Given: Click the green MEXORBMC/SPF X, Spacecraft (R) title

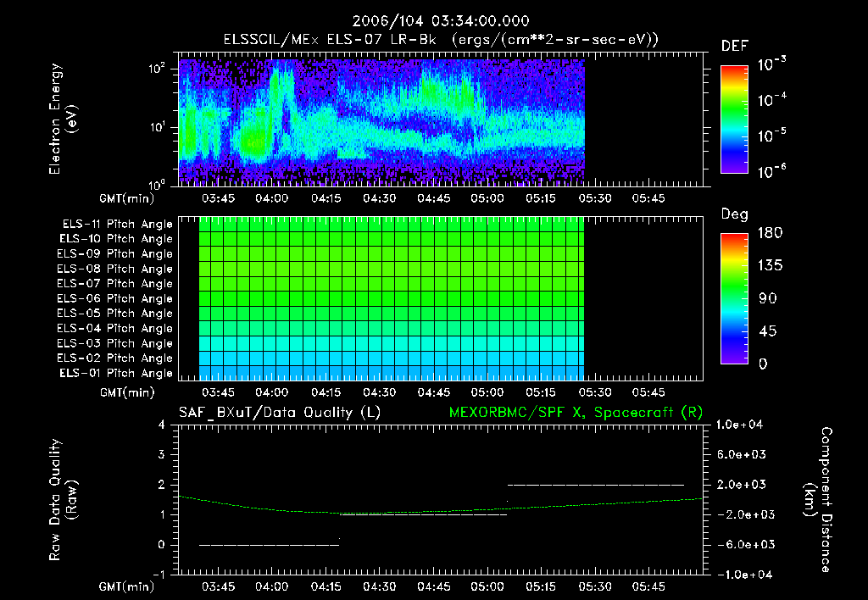Looking at the screenshot, I should pos(576,413).
